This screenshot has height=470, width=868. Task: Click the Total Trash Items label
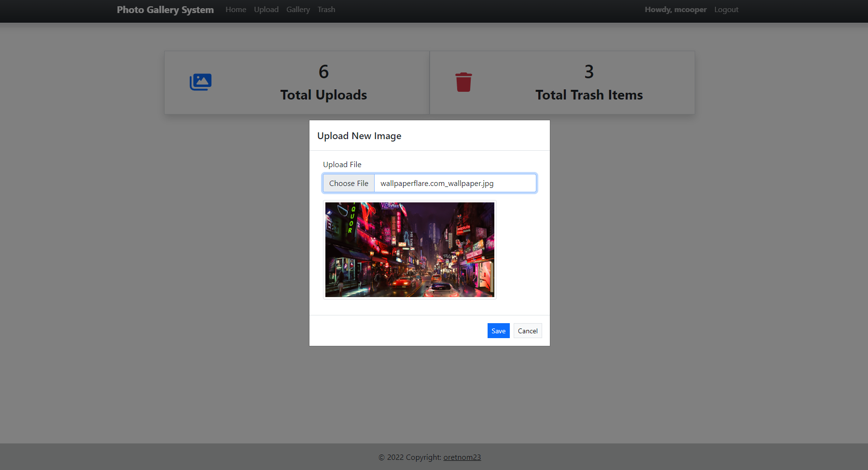(x=589, y=95)
